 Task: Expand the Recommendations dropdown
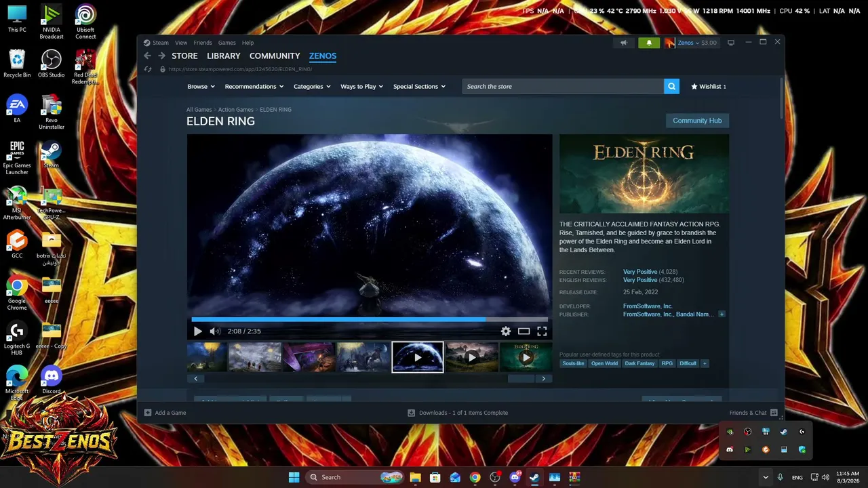coord(254,87)
